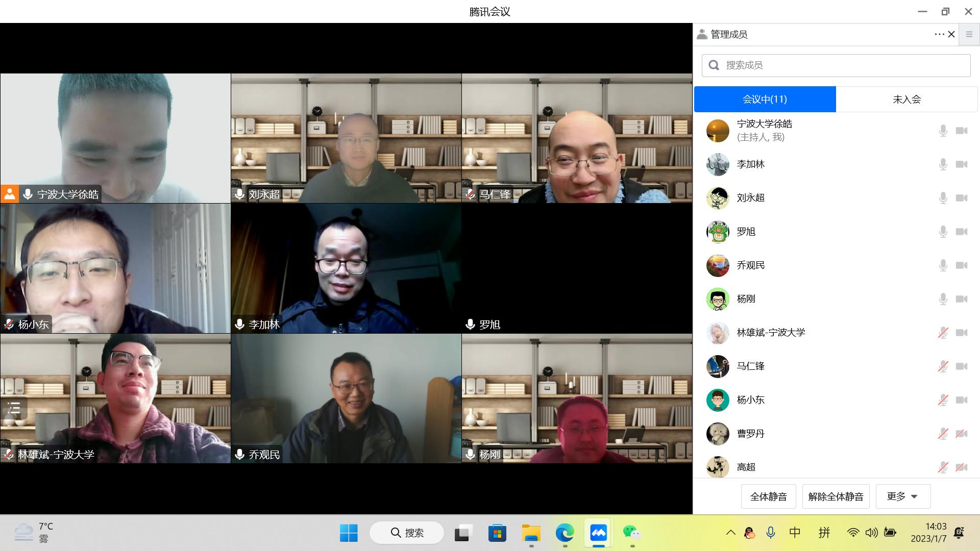Click the 全体静音 button
Image resolution: width=980 pixels, height=551 pixels.
tap(768, 496)
